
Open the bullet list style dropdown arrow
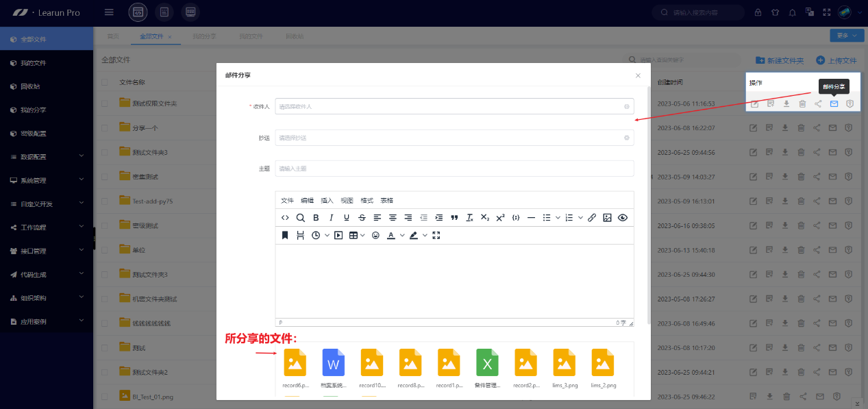pos(558,218)
